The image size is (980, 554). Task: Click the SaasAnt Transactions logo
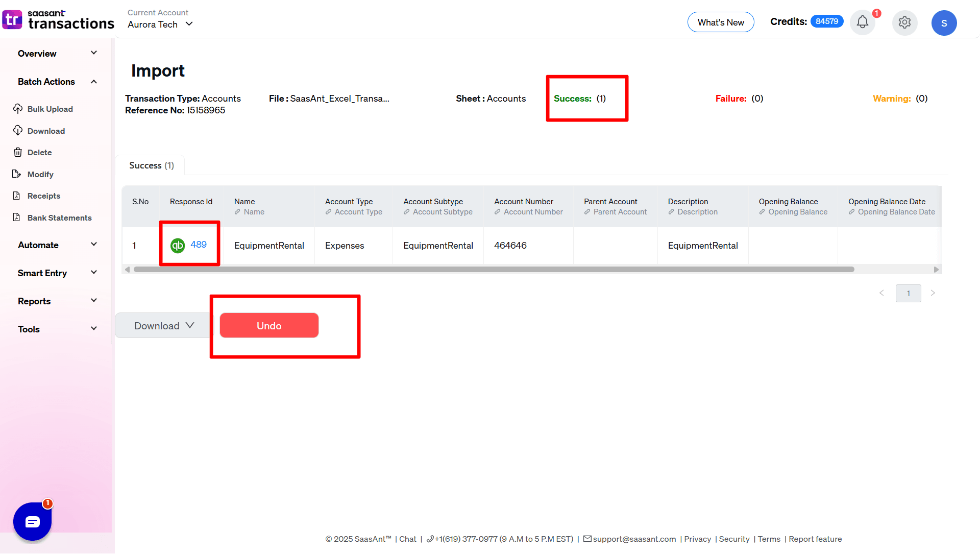58,19
